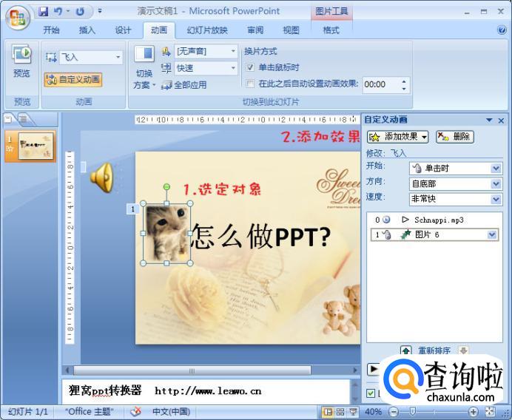Increase the auto-advance time with up arrow
Screen dimensions: 512x420
404,81
